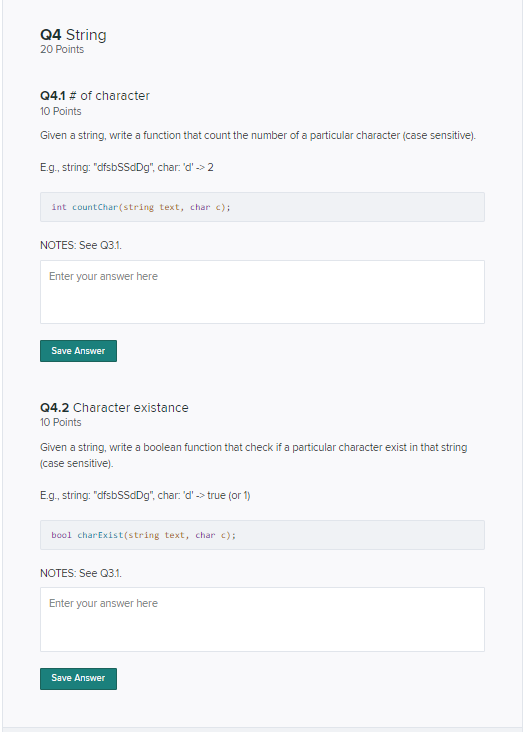
Task: Click the Q4.1 description about counting a character
Action: coord(258,136)
